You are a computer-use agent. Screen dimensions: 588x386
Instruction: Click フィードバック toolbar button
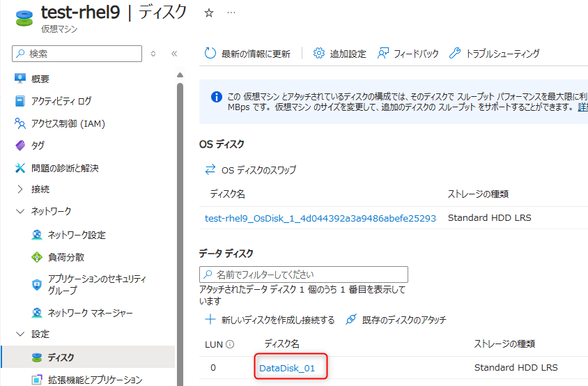pyautogui.click(x=408, y=54)
